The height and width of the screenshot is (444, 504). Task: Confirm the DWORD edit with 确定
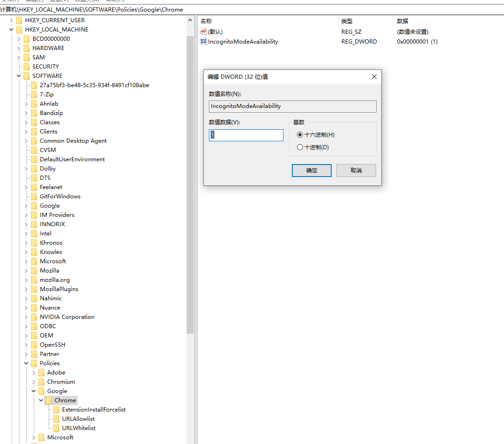click(x=311, y=171)
